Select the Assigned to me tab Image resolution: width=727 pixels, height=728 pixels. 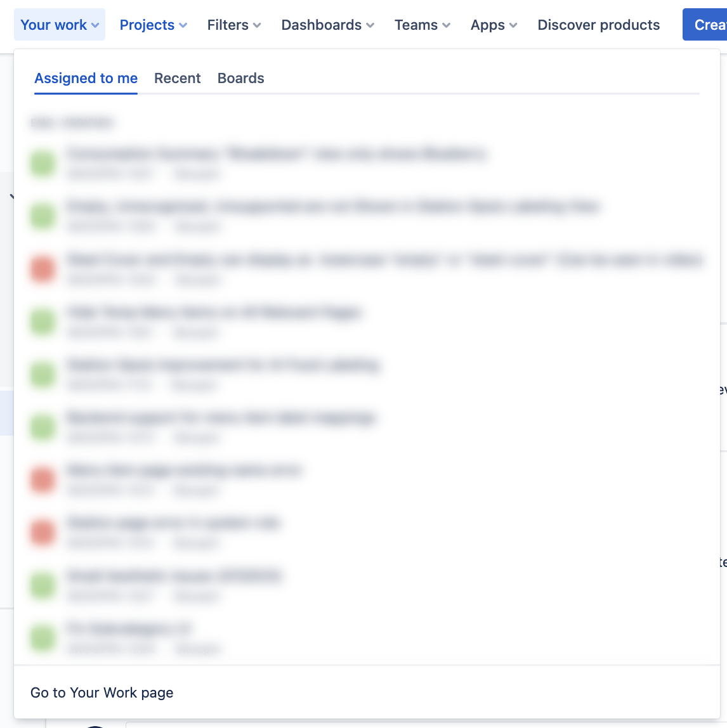86,78
